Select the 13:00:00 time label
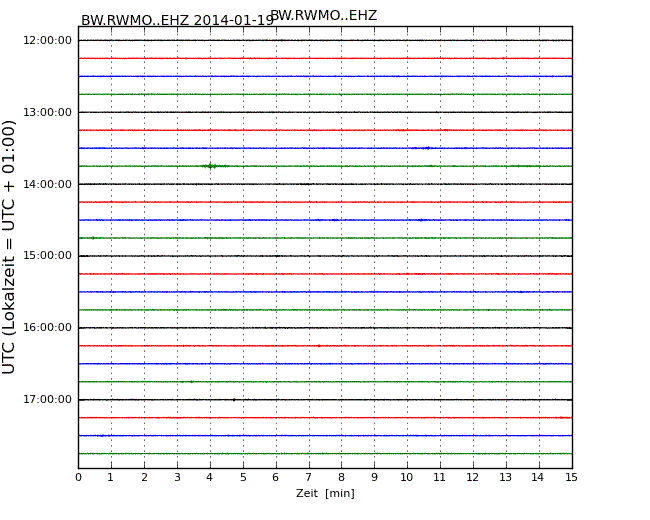The width and height of the screenshot is (650, 520). 48,112
